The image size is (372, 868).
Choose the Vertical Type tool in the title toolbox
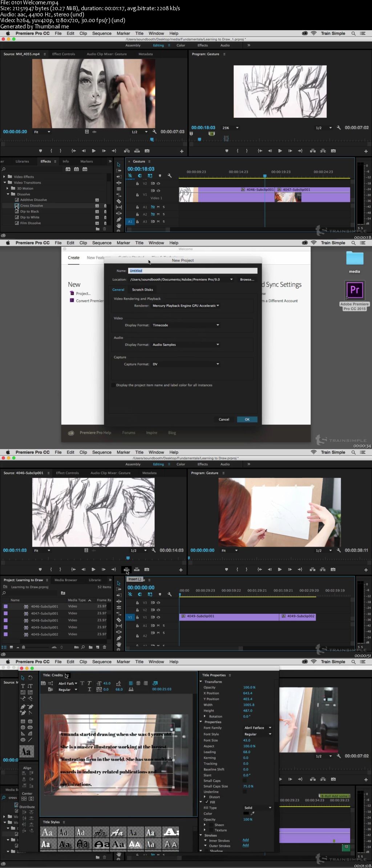click(30, 686)
